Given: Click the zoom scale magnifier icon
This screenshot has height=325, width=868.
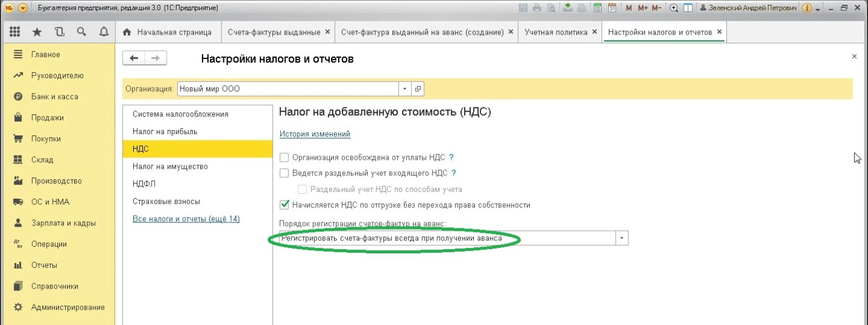Looking at the screenshot, I should (x=674, y=9).
